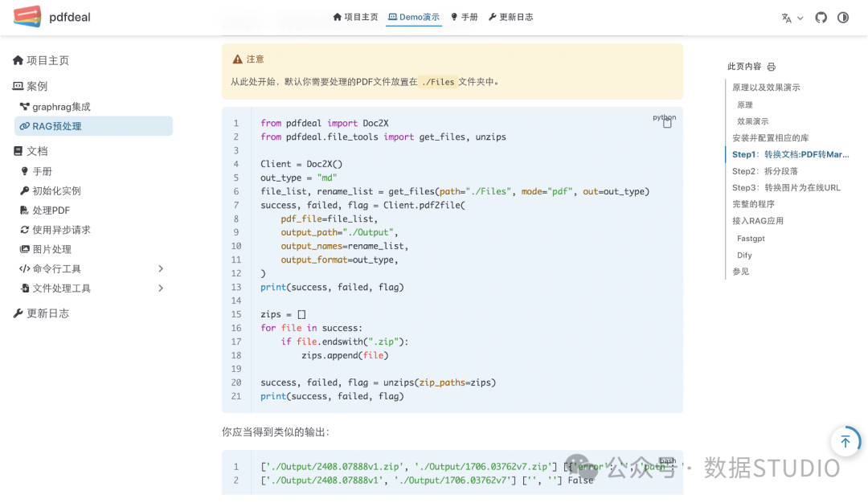Open the language selection dropdown
Viewport: 868px width, 503px height.
click(792, 18)
